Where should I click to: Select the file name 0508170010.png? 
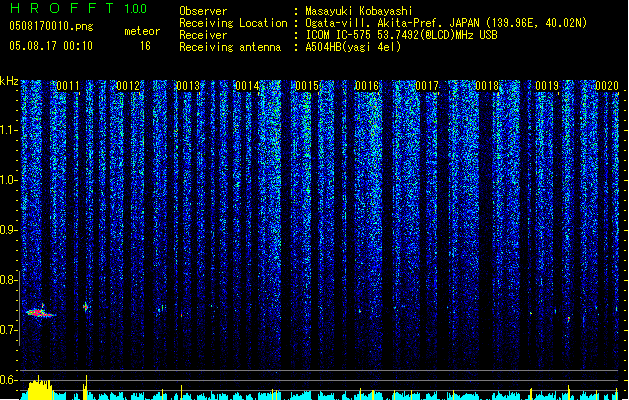pos(51,26)
